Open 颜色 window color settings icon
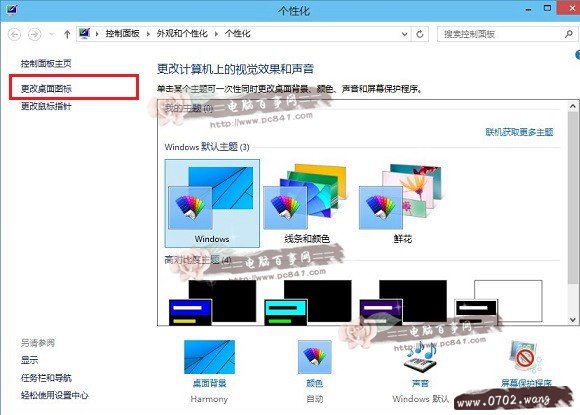The image size is (580, 415). (x=314, y=357)
